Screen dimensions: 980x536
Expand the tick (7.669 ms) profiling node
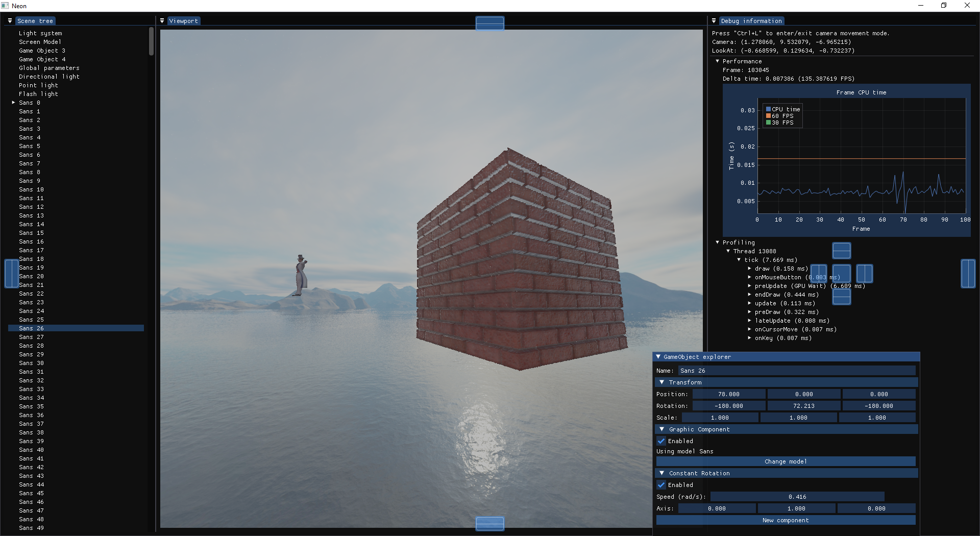[739, 259]
